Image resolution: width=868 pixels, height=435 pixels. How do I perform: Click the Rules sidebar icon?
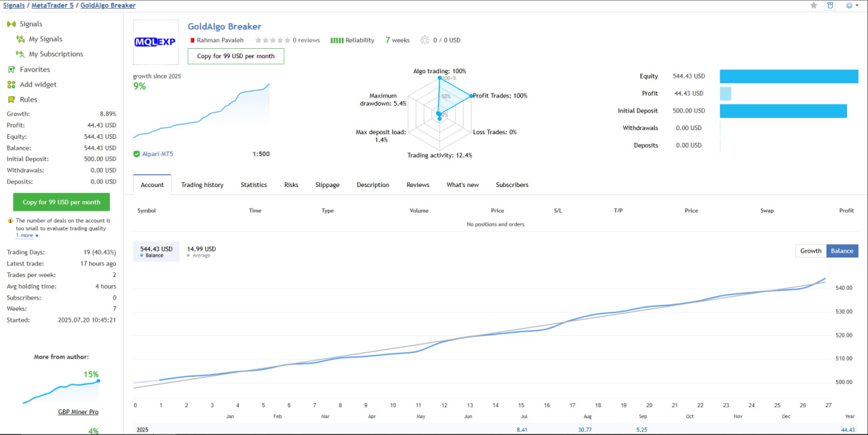tap(12, 100)
